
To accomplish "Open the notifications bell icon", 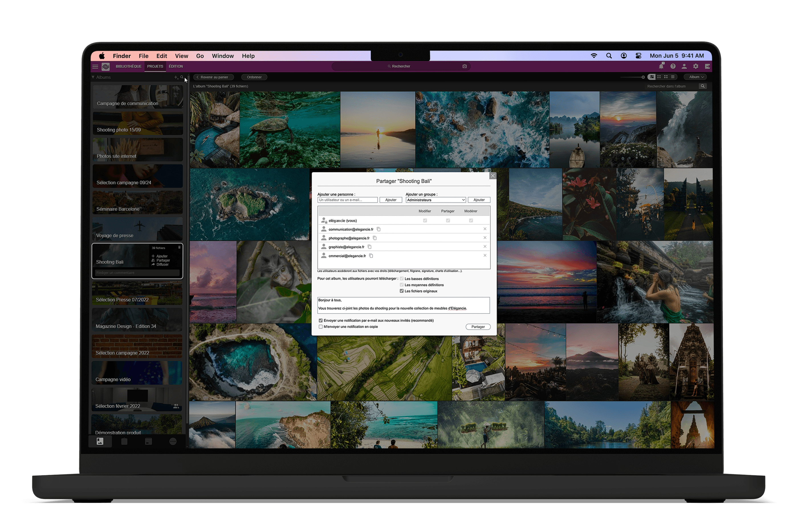I will click(x=661, y=66).
